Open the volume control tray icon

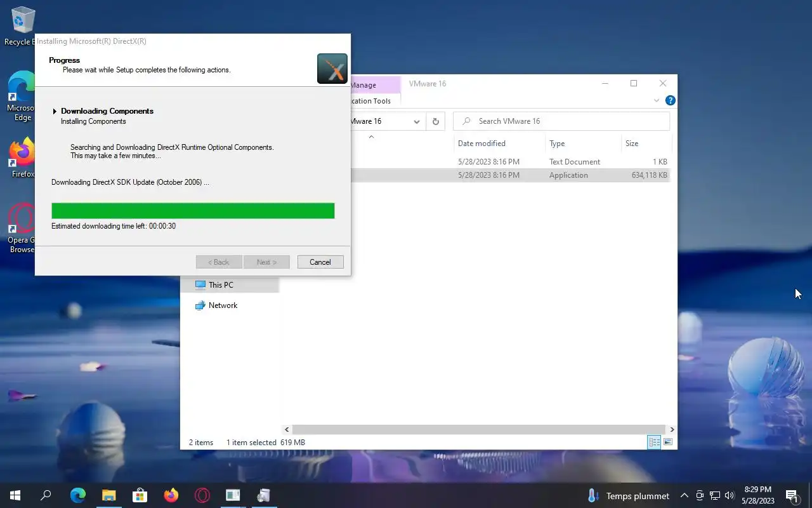tap(730, 495)
